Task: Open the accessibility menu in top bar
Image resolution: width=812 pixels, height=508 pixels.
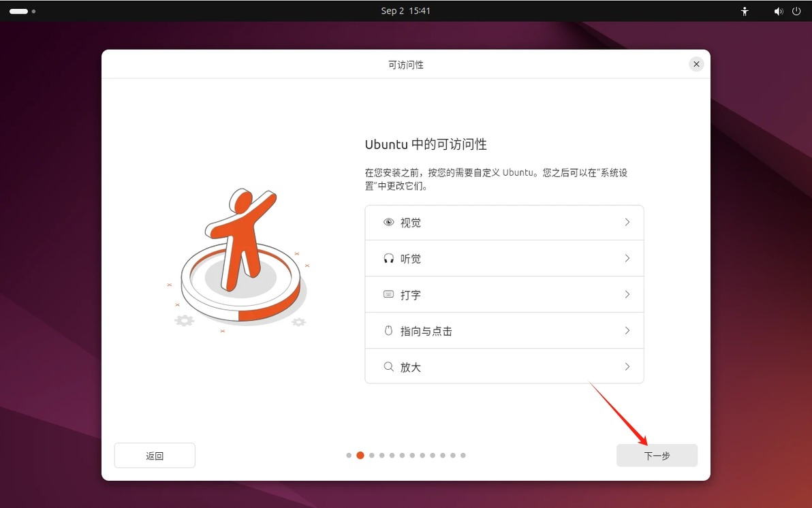Action: point(744,11)
